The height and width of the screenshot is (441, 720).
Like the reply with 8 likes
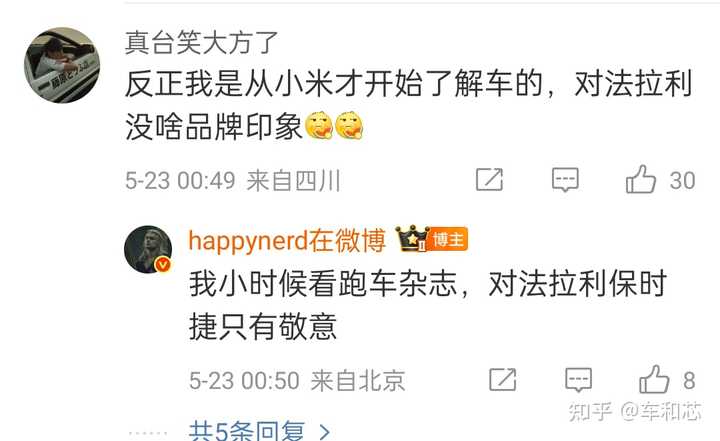[x=654, y=379]
